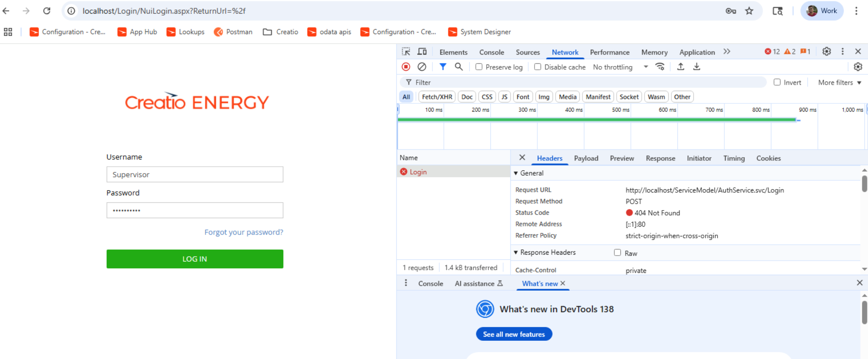This screenshot has height=359, width=868.
Task: Close the request details pane
Action: point(522,158)
